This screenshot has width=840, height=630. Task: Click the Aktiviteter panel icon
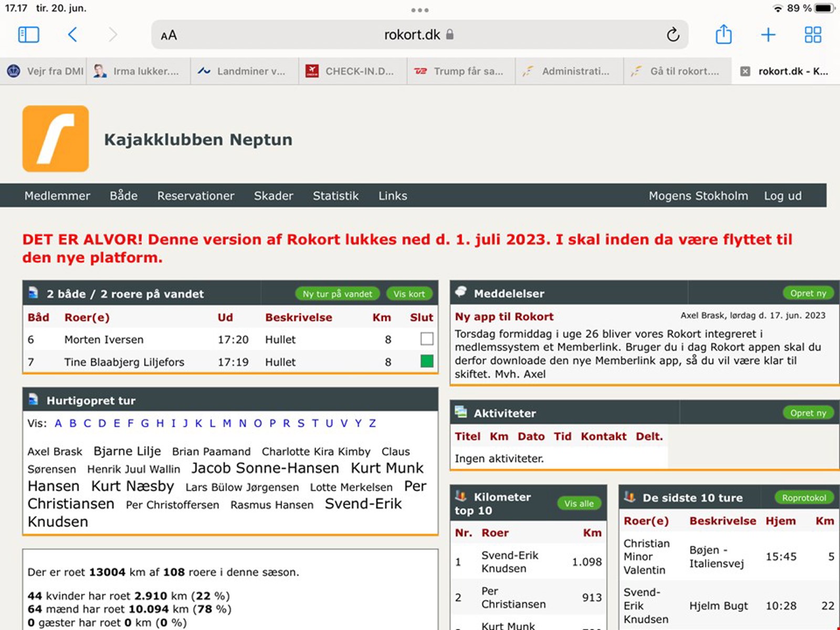(x=460, y=412)
